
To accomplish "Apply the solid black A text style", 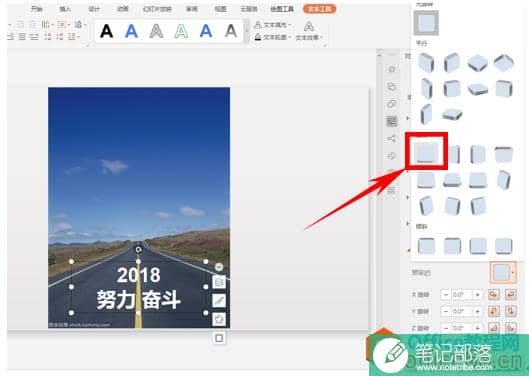I will 107,31.
